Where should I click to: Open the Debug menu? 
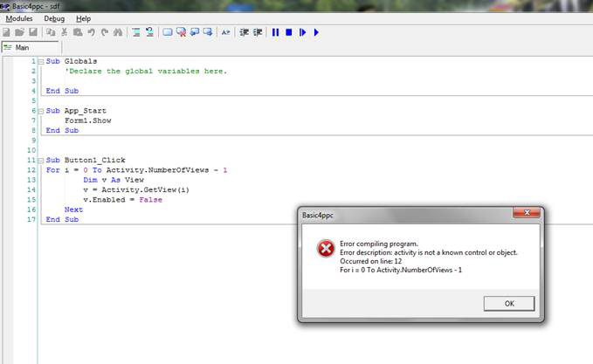coord(54,18)
